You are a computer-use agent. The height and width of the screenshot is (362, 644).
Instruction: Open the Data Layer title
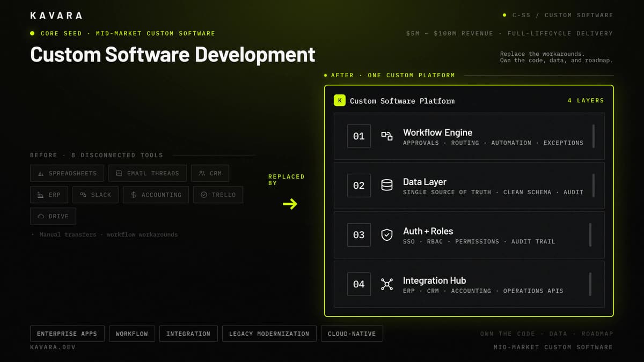(x=425, y=182)
